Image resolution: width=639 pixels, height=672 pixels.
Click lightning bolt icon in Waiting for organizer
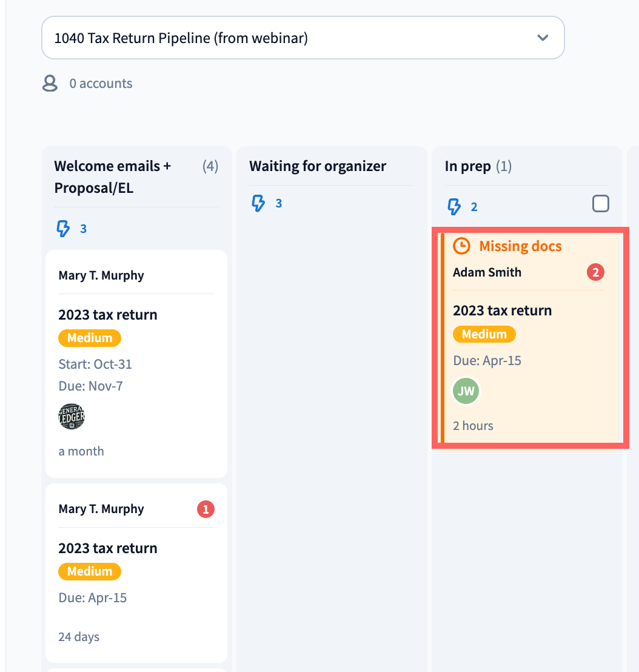pyautogui.click(x=258, y=204)
